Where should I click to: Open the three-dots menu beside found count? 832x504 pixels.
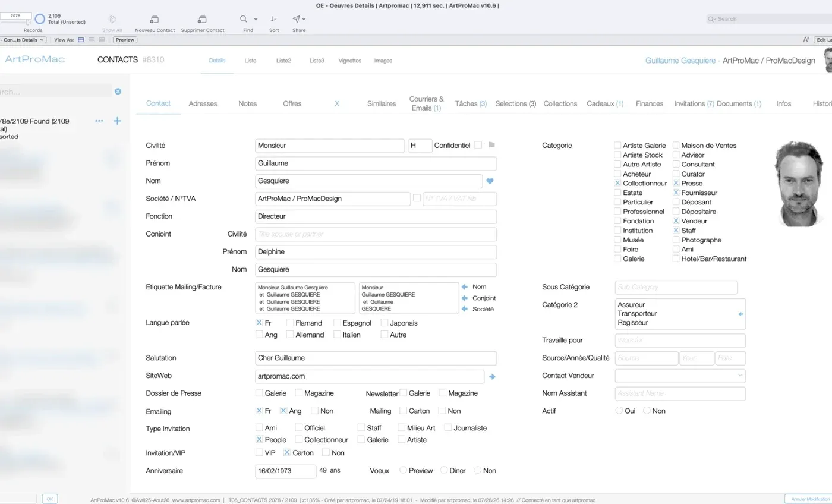99,121
